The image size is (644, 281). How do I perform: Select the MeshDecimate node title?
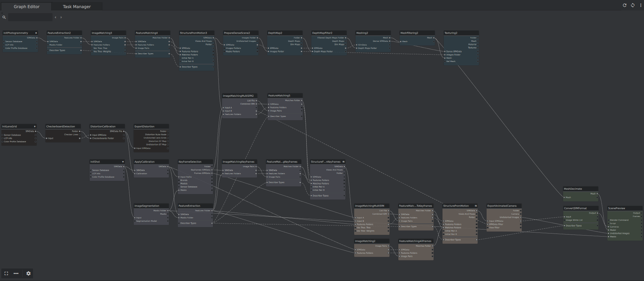(x=573, y=189)
